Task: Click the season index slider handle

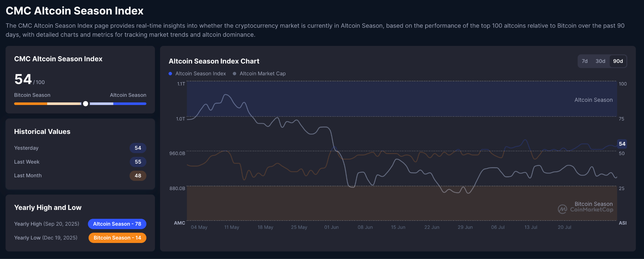Action: pos(86,104)
